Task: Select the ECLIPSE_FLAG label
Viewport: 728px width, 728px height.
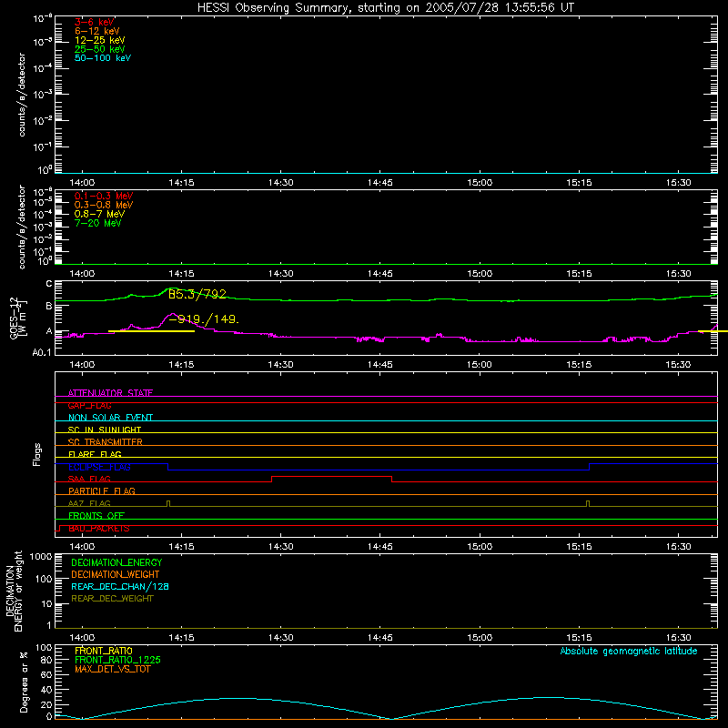Action: coord(99,467)
